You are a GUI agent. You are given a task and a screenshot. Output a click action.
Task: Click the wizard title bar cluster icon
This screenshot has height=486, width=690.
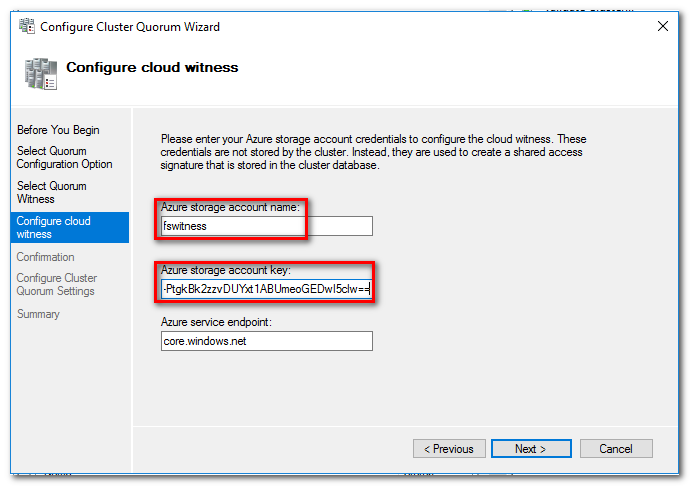(x=27, y=26)
